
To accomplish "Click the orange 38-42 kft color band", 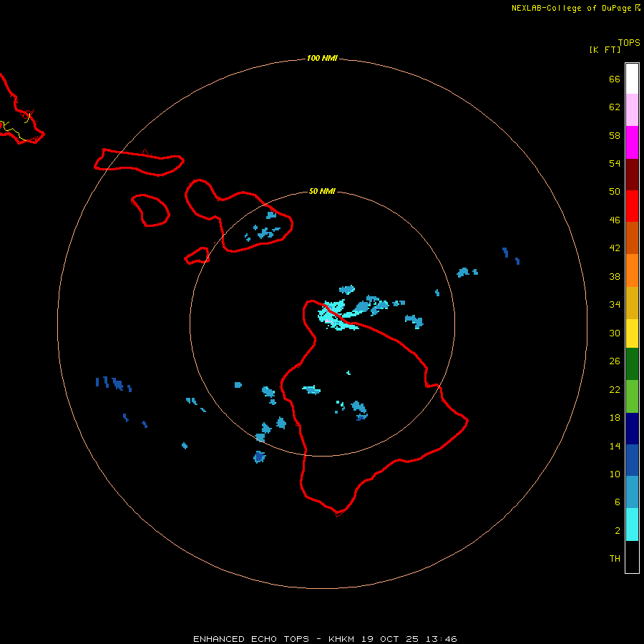I will click(x=632, y=270).
